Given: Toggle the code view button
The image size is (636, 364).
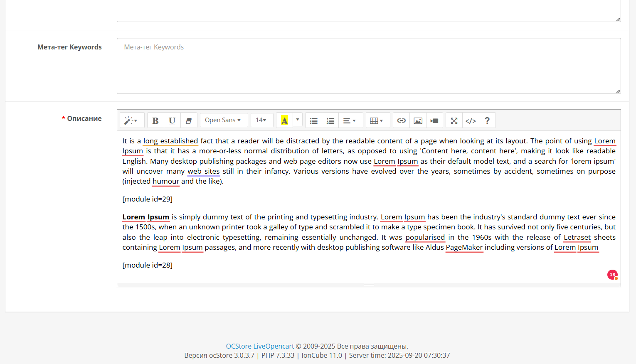Looking at the screenshot, I should coord(471,121).
